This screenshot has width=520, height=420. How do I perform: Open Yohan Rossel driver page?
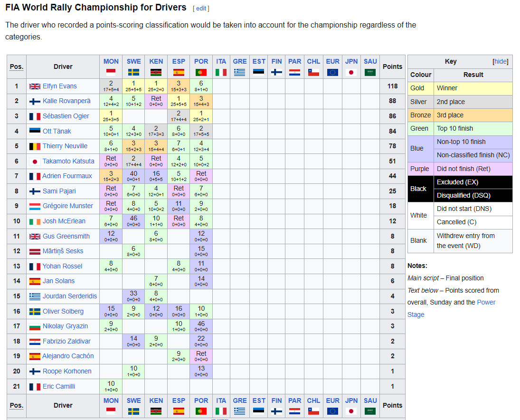(x=62, y=266)
